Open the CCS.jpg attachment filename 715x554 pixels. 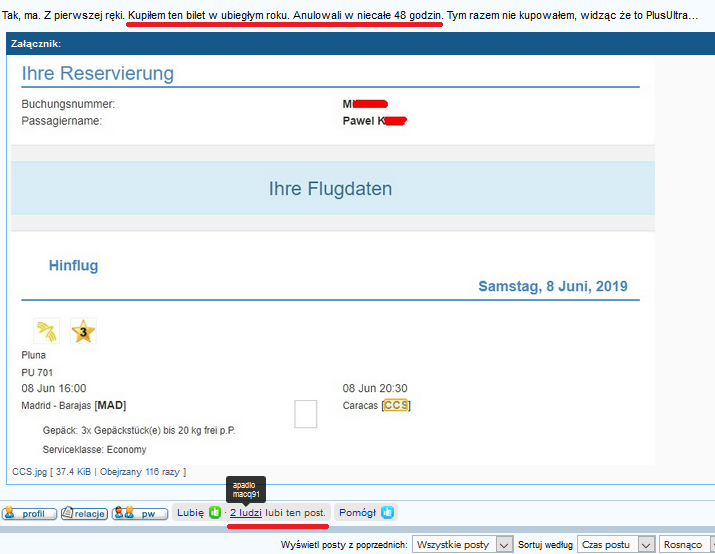29,471
